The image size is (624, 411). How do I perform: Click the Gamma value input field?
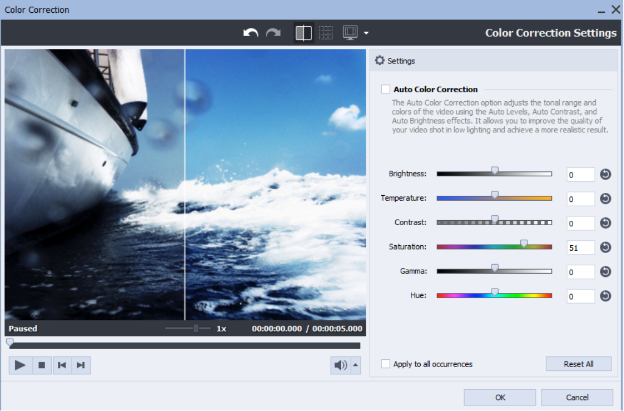(x=580, y=272)
